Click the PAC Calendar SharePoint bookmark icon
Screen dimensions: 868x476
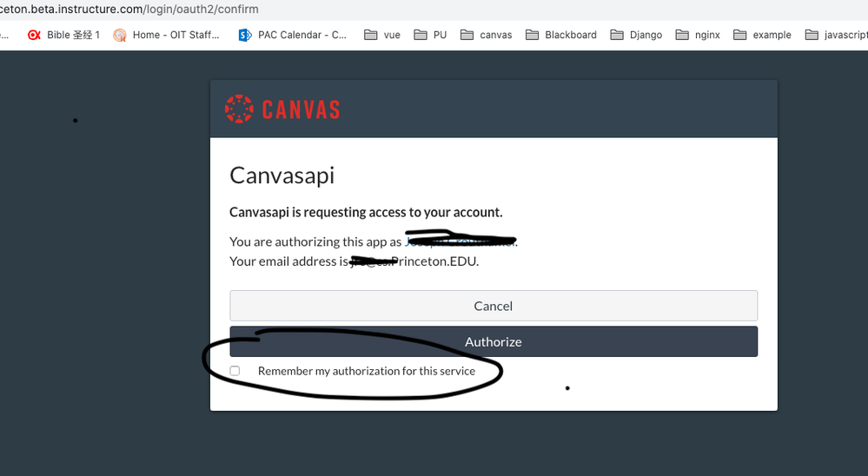coord(245,35)
